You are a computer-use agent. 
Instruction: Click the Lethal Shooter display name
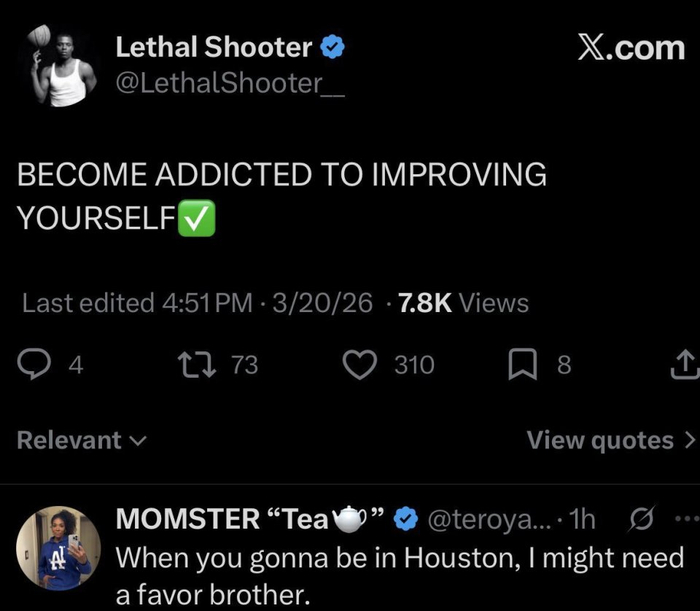[x=214, y=47]
